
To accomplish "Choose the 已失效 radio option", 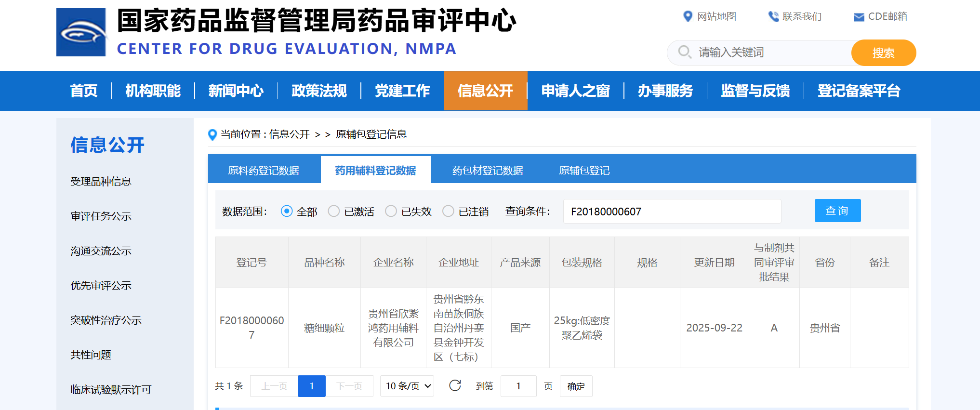I will click(391, 212).
